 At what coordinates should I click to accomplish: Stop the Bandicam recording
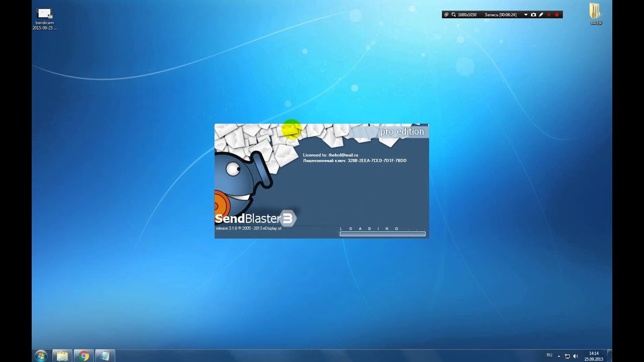(556, 15)
